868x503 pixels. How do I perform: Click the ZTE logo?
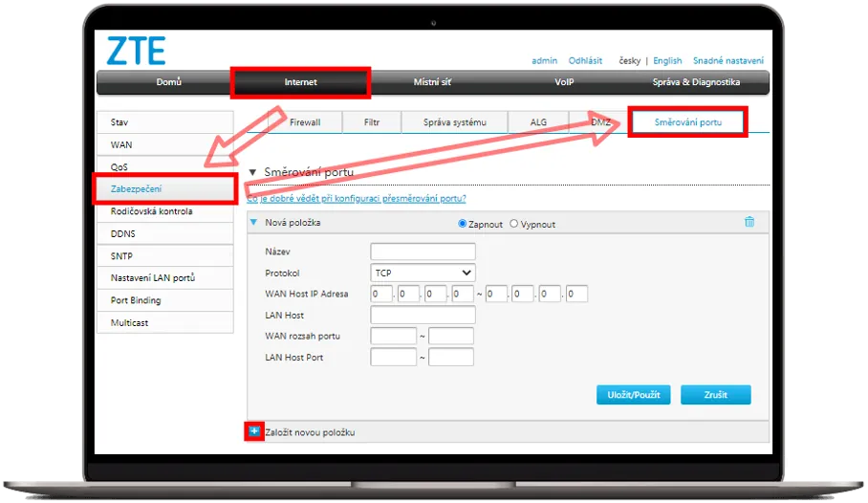tap(137, 51)
